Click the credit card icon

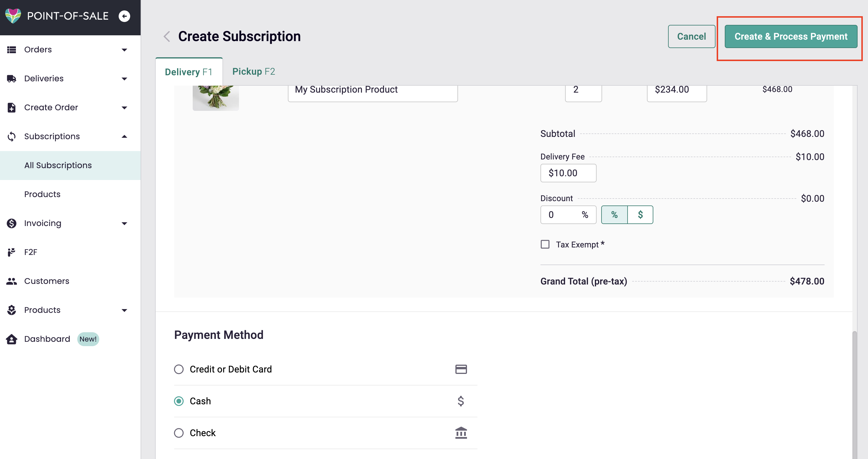pyautogui.click(x=461, y=369)
